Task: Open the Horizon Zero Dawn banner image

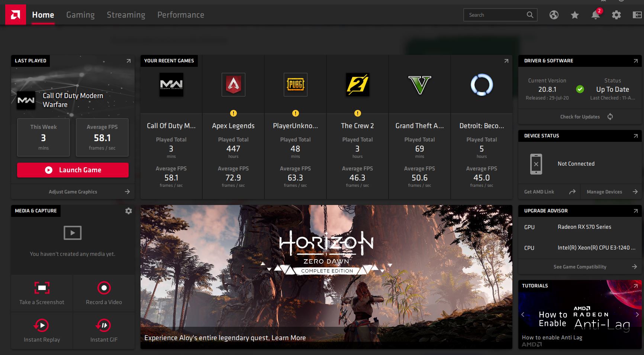Action: (x=326, y=277)
